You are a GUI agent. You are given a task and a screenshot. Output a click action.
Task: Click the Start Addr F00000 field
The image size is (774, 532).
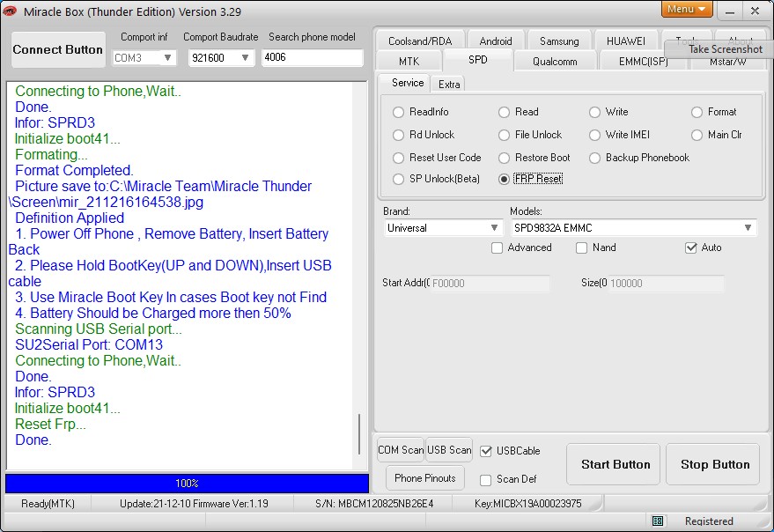[490, 283]
